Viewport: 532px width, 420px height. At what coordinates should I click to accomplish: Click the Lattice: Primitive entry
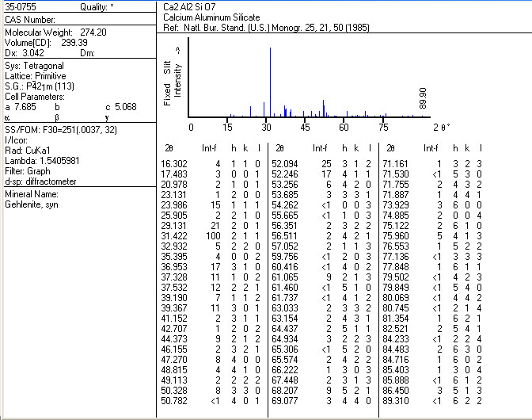coord(36,76)
